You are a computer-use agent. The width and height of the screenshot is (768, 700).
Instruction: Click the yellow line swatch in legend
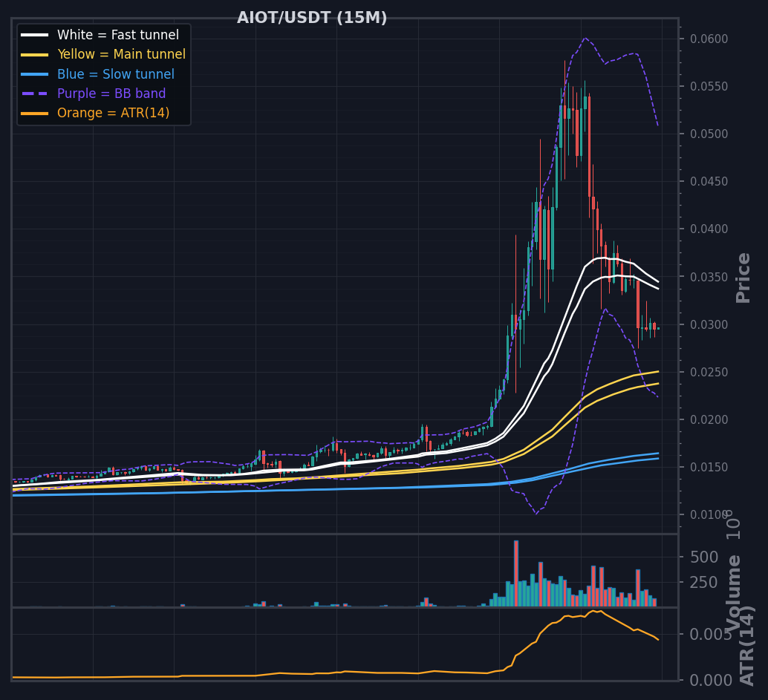[35, 55]
